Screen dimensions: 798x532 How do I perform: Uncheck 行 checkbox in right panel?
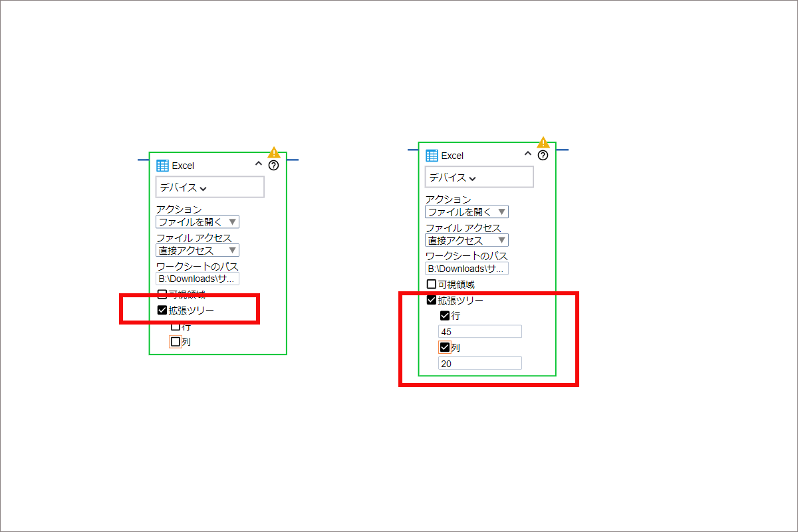(445, 316)
